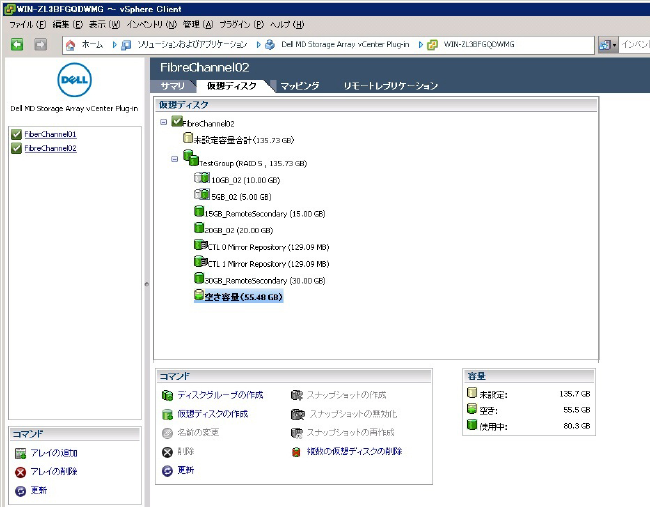Open the インベントリ (N) menu

pos(152,24)
